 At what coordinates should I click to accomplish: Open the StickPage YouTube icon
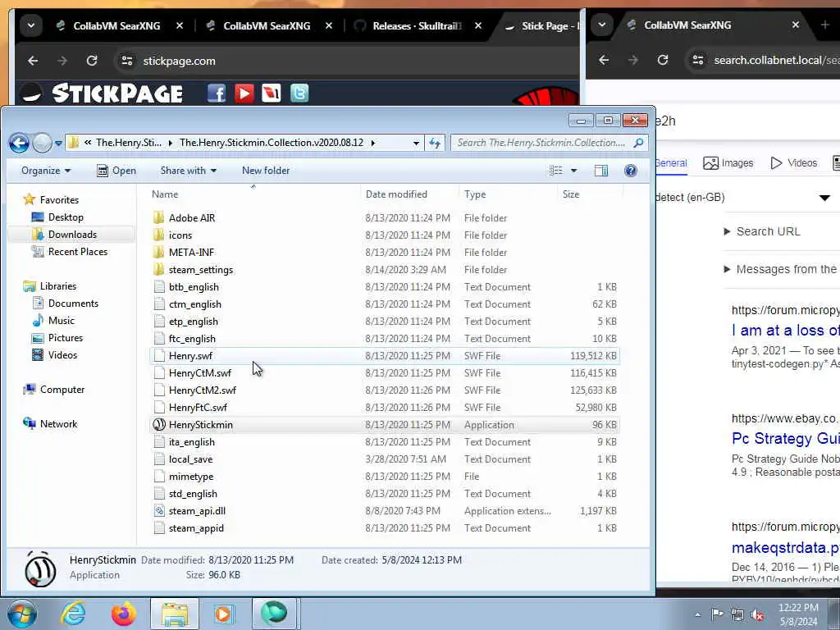[x=244, y=94]
